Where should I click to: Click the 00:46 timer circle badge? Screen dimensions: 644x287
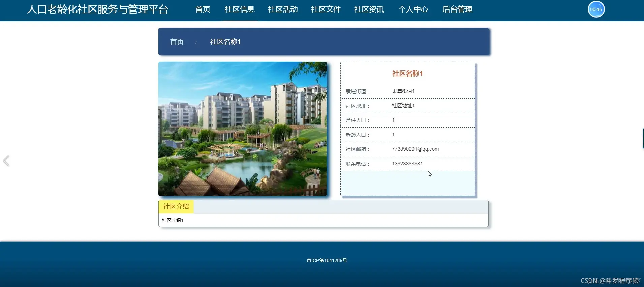(x=596, y=9)
